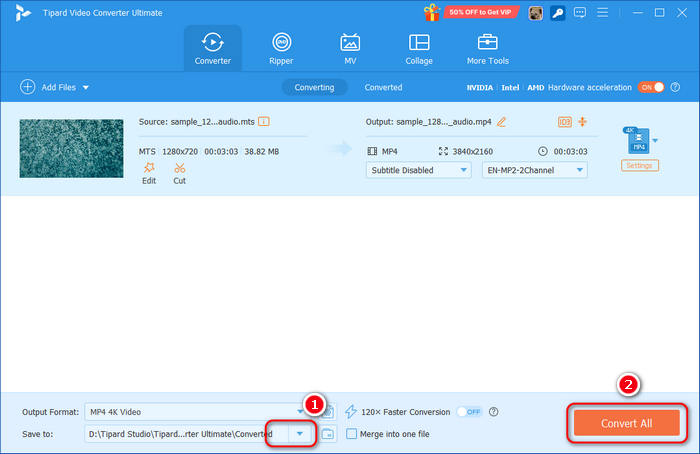Check the Merge into one file box
Image resolution: width=700 pixels, height=454 pixels.
coord(351,433)
